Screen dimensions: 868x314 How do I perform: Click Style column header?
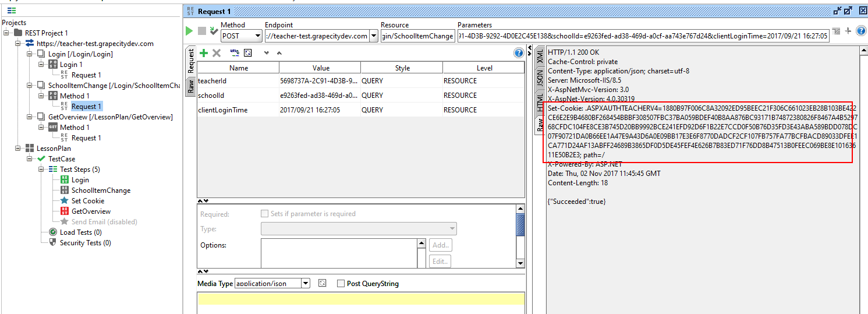coord(402,68)
